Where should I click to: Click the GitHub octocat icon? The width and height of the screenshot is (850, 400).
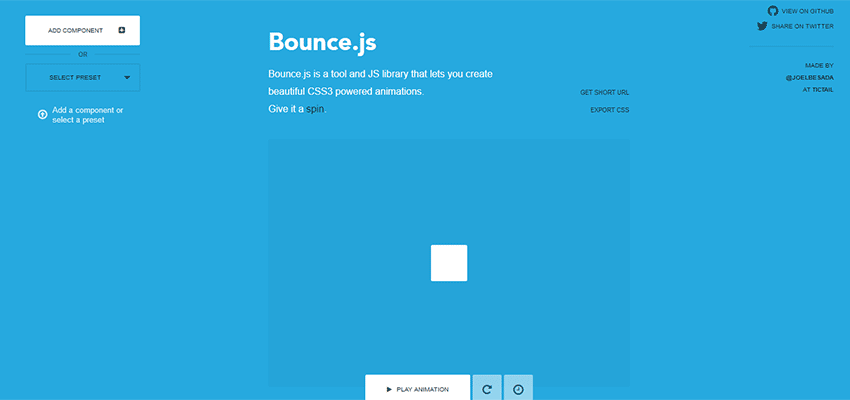pos(773,11)
